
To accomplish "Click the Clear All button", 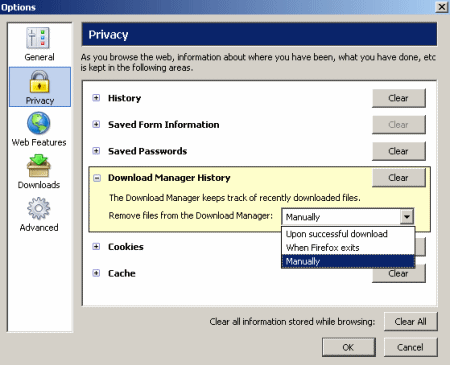I will coord(411,321).
